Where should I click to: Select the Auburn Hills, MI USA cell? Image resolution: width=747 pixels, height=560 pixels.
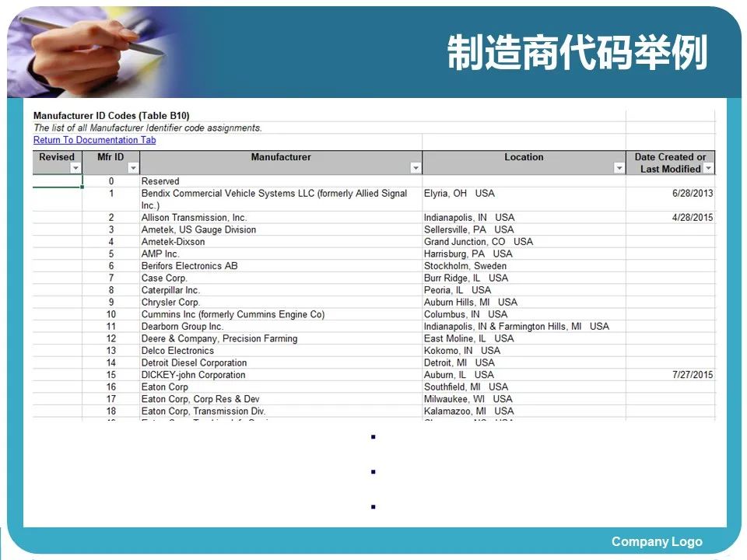[x=524, y=303]
